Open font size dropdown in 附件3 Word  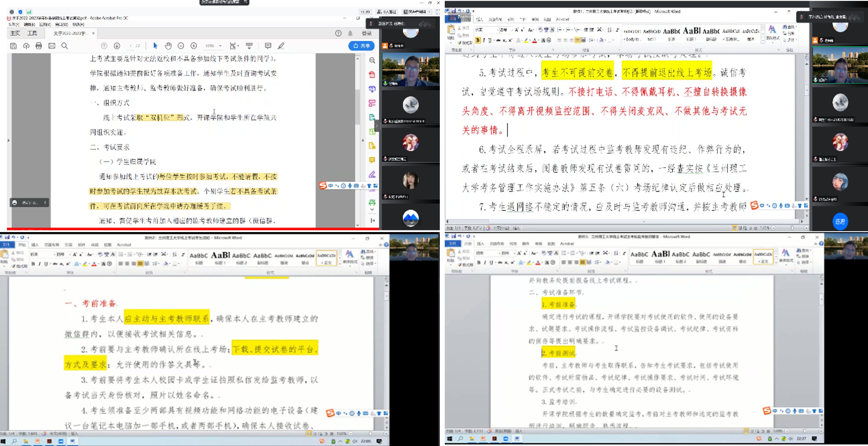[514, 253]
